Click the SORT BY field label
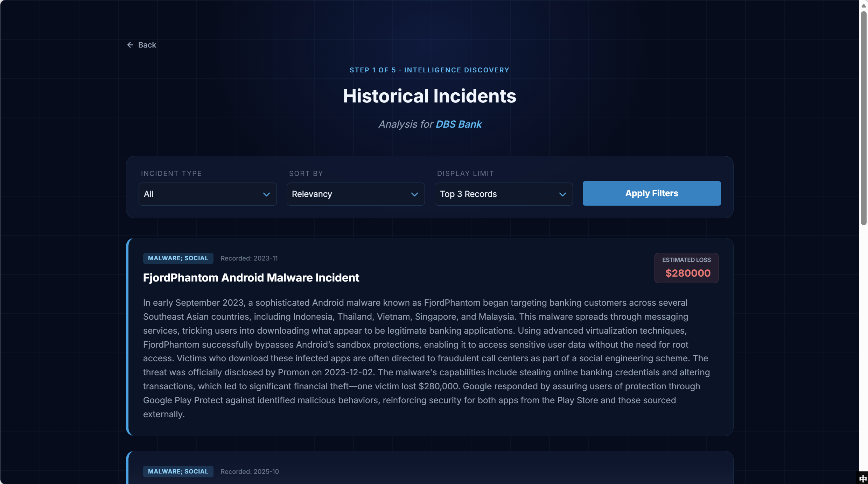Viewport: 868px width, 484px height. coord(306,173)
